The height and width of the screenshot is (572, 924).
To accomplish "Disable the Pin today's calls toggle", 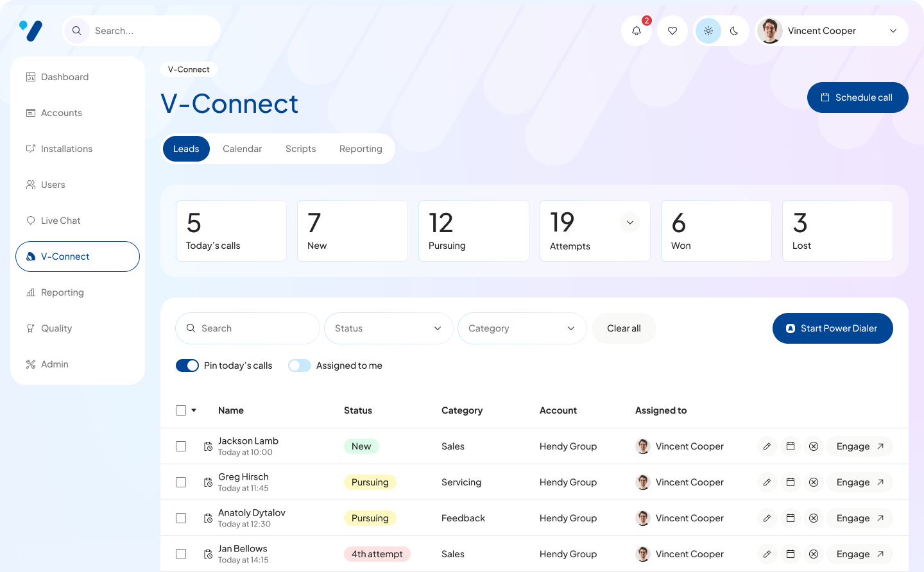I will 187,365.
